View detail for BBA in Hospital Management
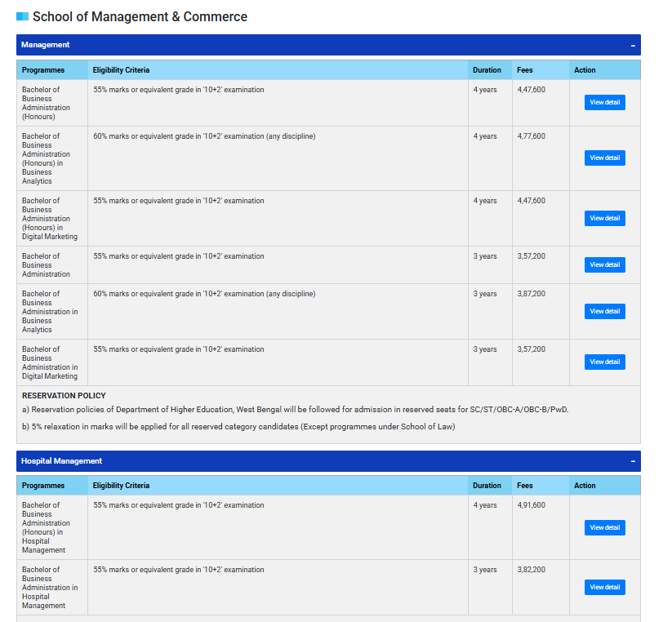 (x=604, y=587)
